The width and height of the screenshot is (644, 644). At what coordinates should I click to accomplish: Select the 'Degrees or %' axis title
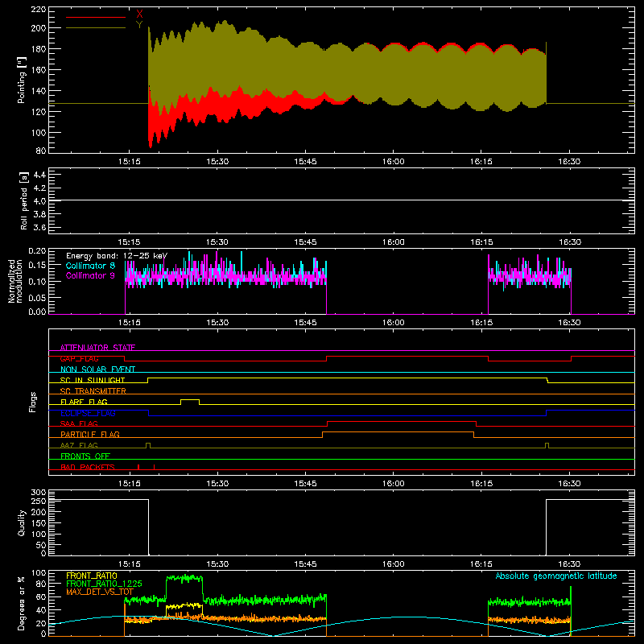22,603
